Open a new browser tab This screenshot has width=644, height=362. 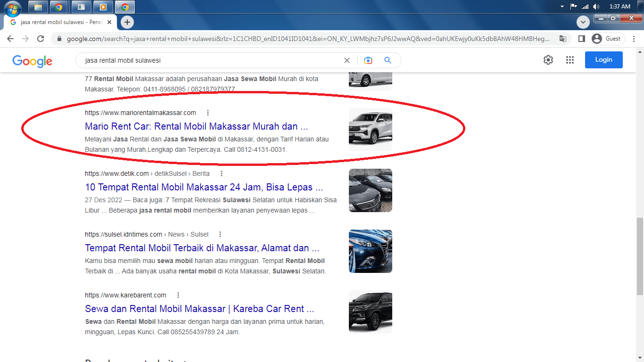tap(127, 22)
